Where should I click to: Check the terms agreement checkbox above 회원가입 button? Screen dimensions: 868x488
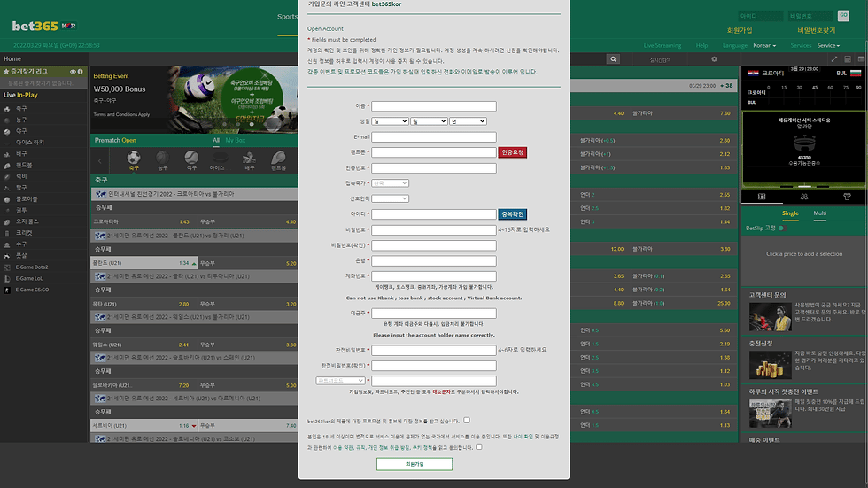479,447
